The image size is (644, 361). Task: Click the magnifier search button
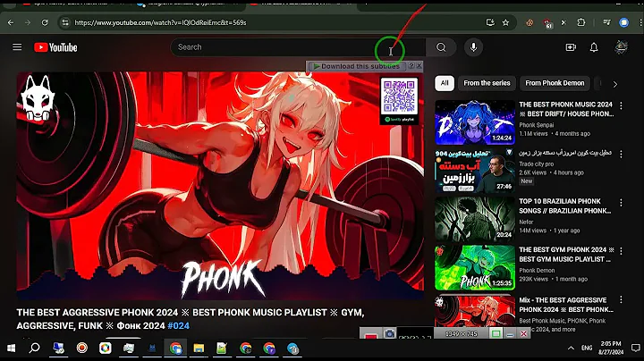click(441, 47)
